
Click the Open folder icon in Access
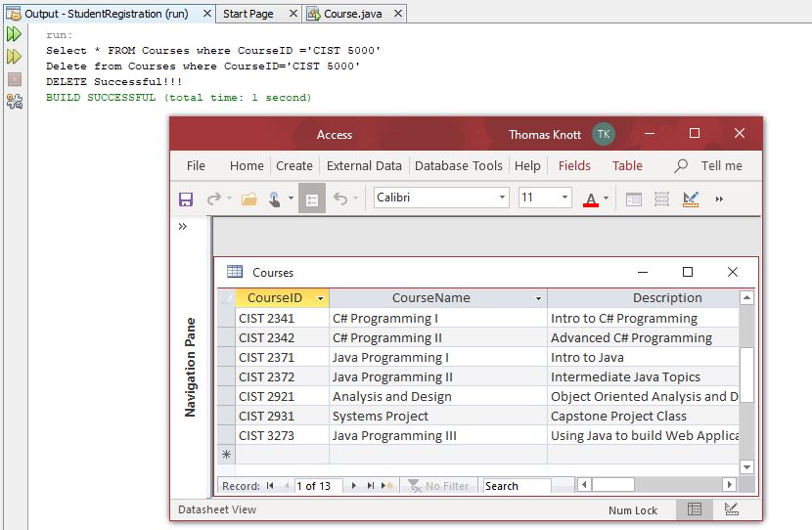[249, 199]
